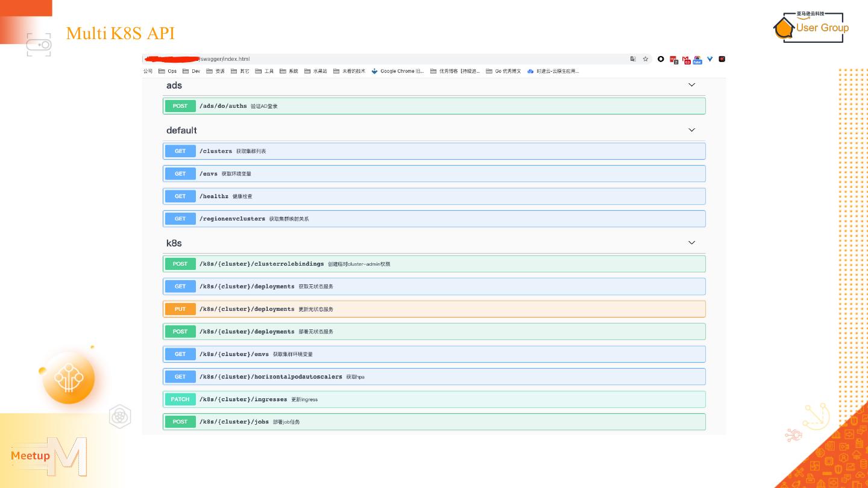The width and height of the screenshot is (868, 488).
Task: Open the Google Chrome bookmark
Action: point(398,71)
